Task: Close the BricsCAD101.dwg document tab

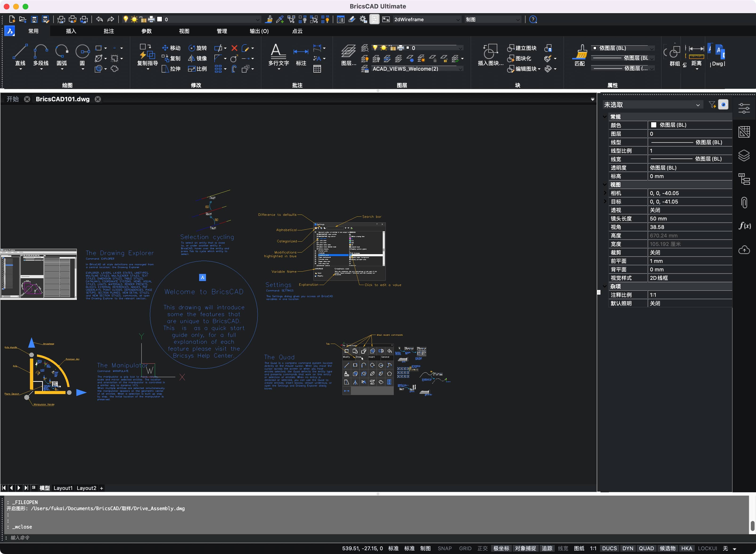Action: pyautogui.click(x=98, y=99)
